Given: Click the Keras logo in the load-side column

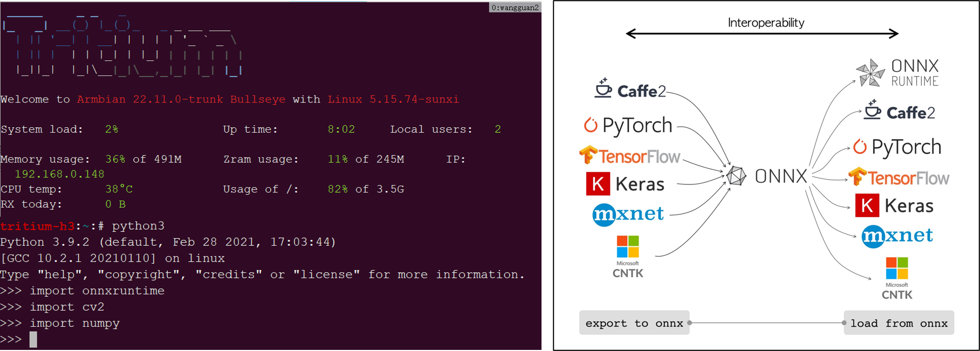Looking at the screenshot, I should [894, 205].
